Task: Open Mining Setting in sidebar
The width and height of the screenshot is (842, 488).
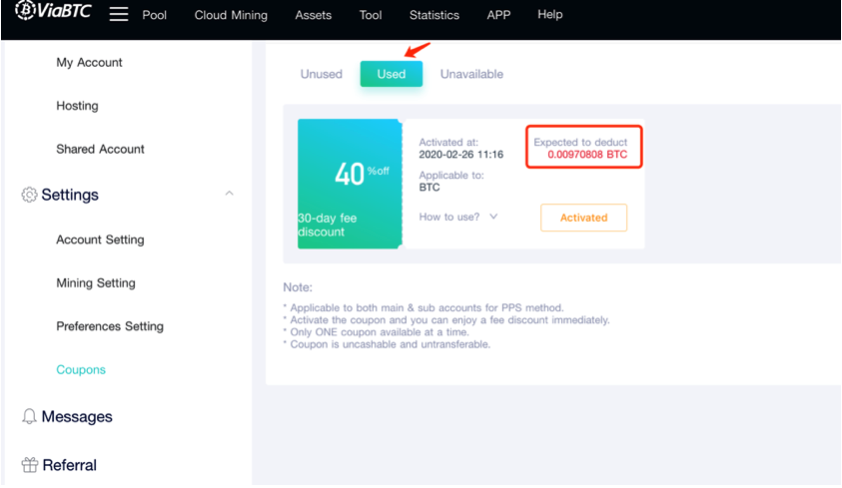Action: (x=96, y=283)
